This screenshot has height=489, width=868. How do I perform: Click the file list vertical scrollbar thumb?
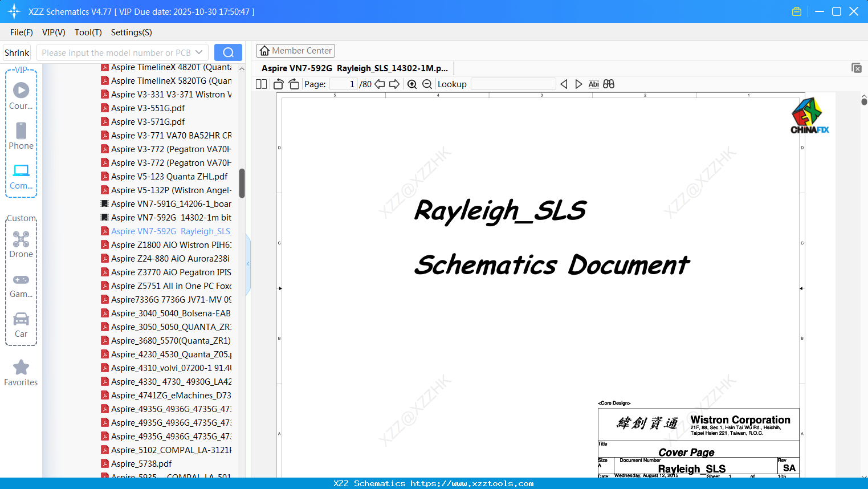242,183
